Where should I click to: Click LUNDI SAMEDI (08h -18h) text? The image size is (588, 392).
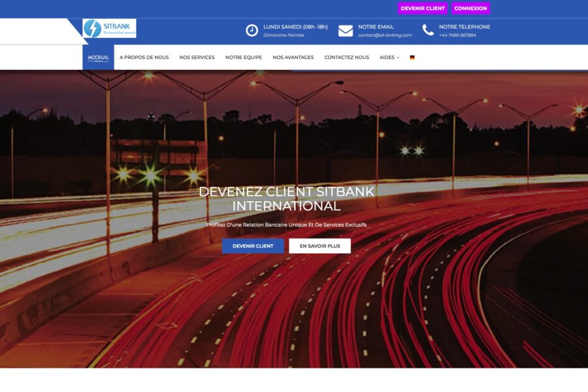coord(295,27)
